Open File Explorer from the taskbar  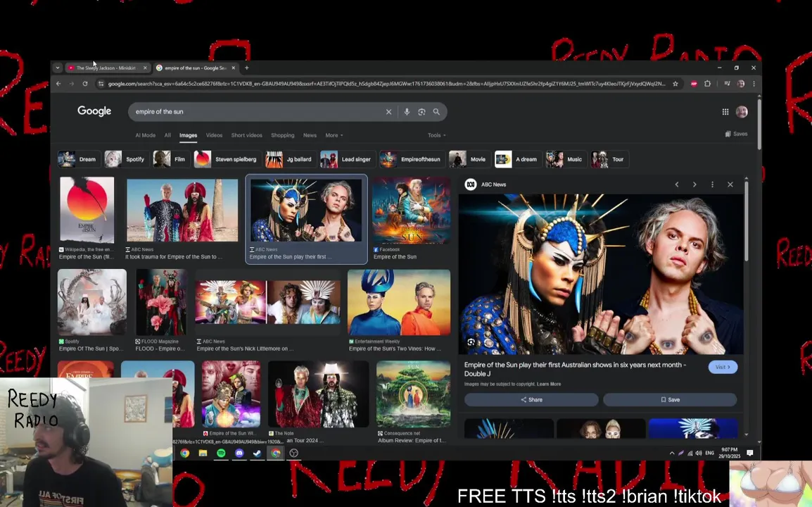point(203,453)
